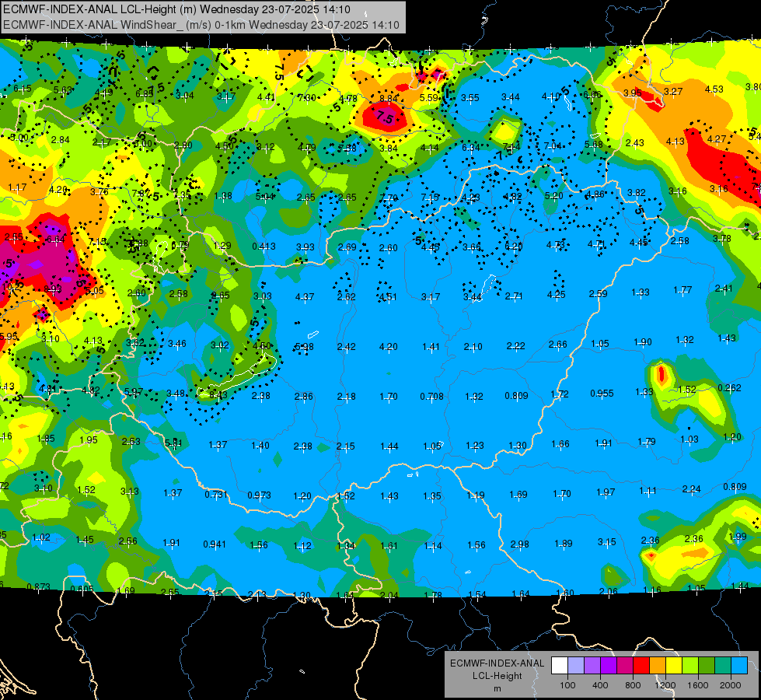Choose the teal legend swatch left of 2000

tap(723, 666)
